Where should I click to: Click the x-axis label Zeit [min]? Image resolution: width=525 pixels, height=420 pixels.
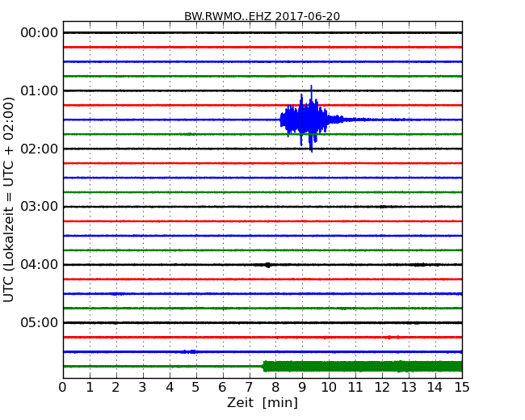point(262,402)
